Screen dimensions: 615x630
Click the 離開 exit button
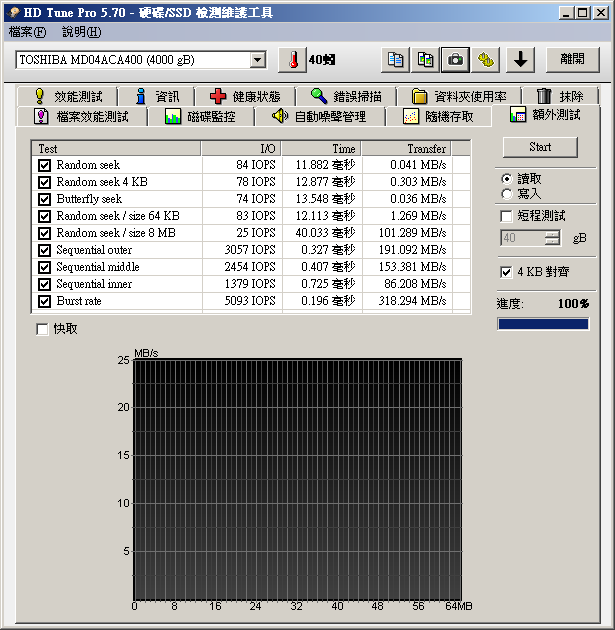[572, 60]
